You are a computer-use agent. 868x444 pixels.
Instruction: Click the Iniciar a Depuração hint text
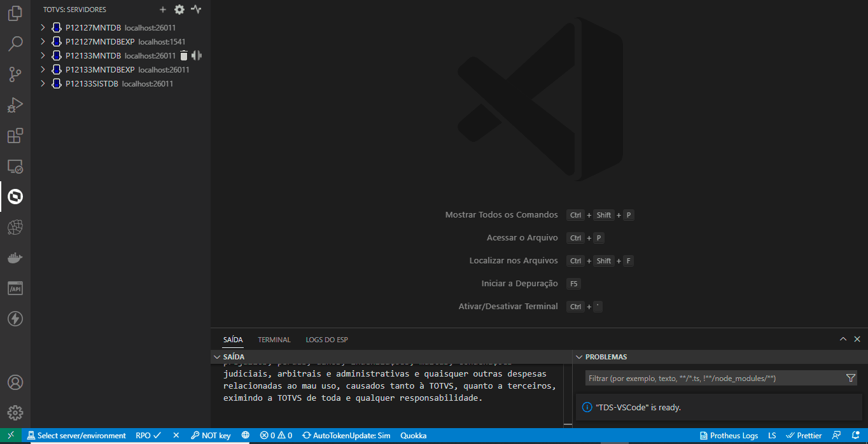[x=519, y=284]
